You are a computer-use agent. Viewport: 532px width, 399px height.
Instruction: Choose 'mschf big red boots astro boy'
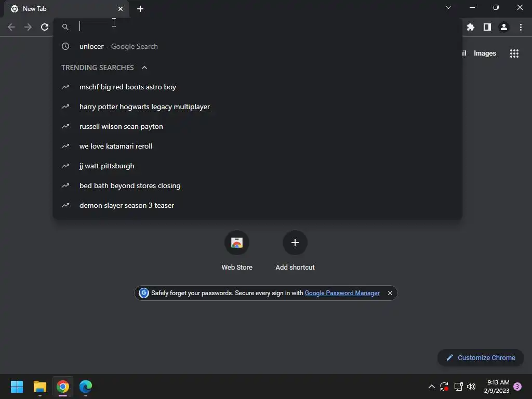[x=258, y=87]
